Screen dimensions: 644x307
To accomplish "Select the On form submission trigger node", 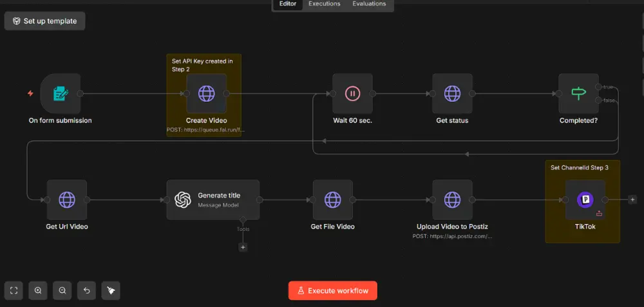I will click(60, 93).
